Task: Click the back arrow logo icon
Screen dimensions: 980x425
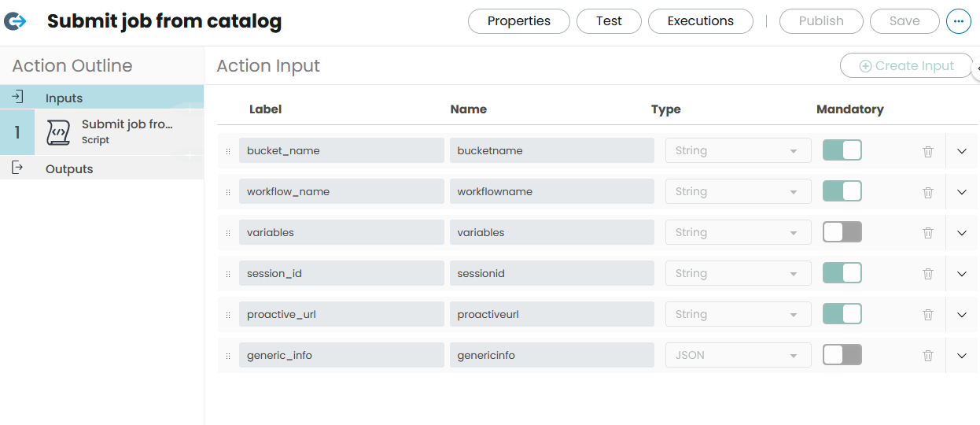Action: (x=15, y=21)
